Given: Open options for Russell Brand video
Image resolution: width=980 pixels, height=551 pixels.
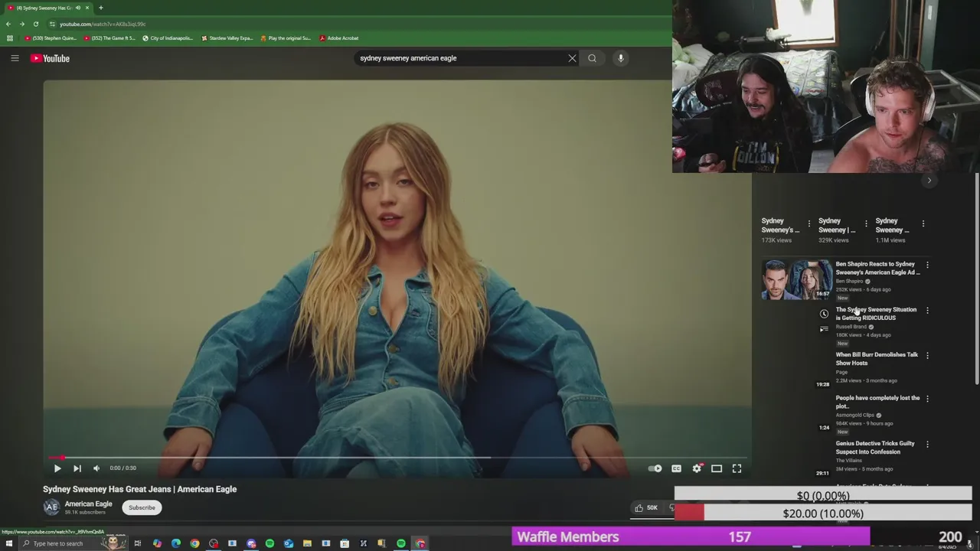Looking at the screenshot, I should (927, 311).
